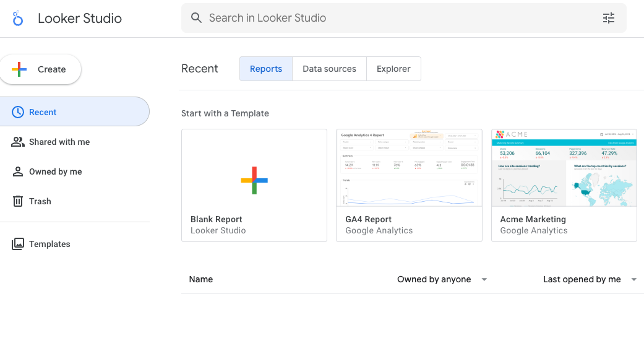Viewport: 644px width, 338px height.
Task: Click the person icon for Owned by me
Action: 18,171
